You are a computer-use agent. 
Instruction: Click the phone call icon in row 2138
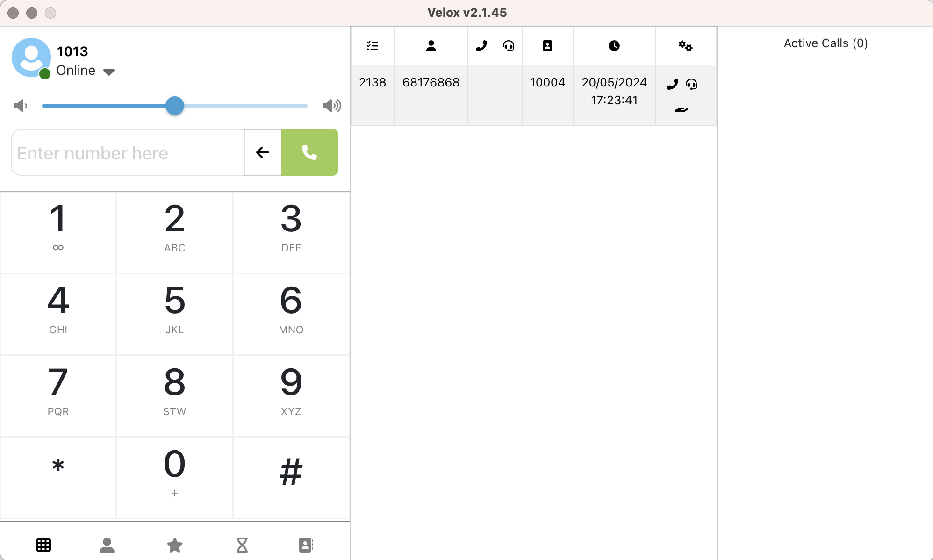673,84
